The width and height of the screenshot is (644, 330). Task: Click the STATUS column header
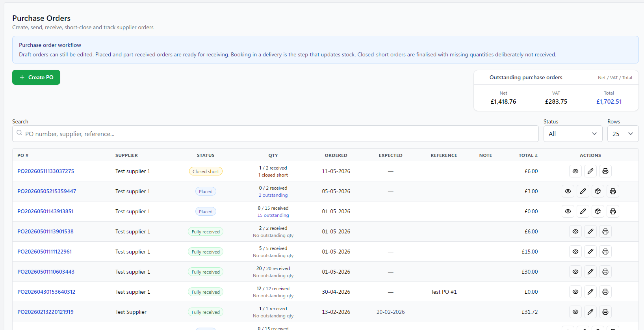click(206, 155)
